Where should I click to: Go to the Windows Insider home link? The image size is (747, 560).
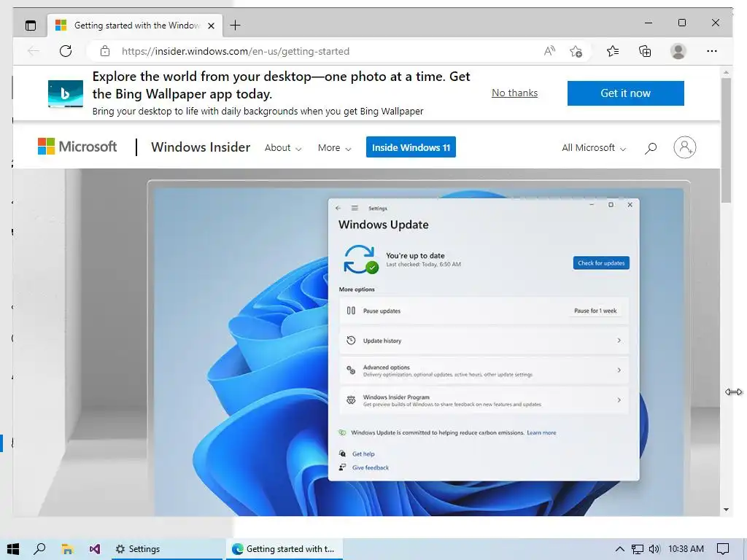pyautogui.click(x=201, y=147)
